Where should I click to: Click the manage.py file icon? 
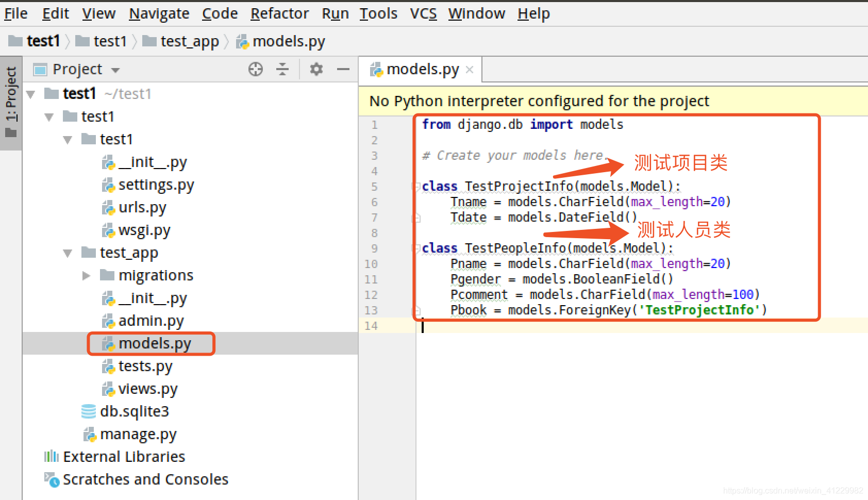(x=90, y=435)
